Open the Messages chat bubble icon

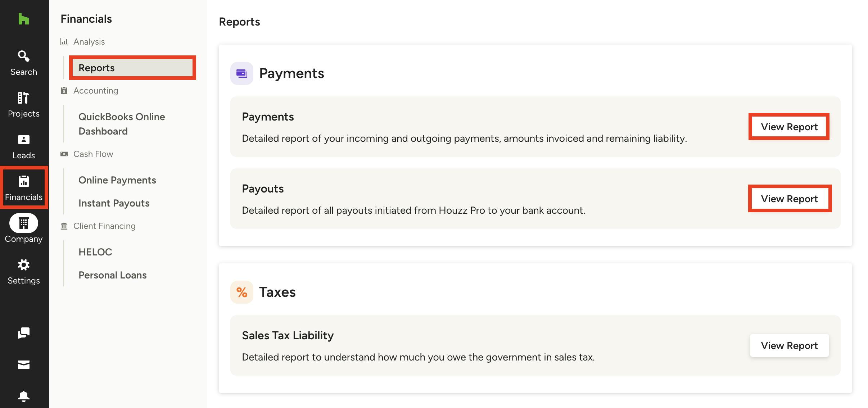coord(24,333)
